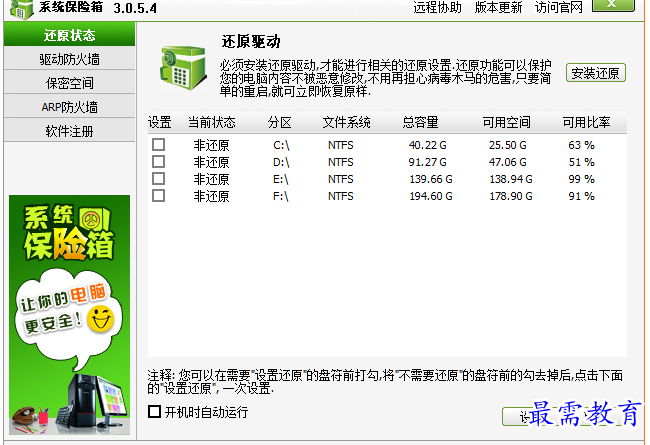650x445 pixels.
Task: Close the window with the green X button
Action: click(x=613, y=5)
